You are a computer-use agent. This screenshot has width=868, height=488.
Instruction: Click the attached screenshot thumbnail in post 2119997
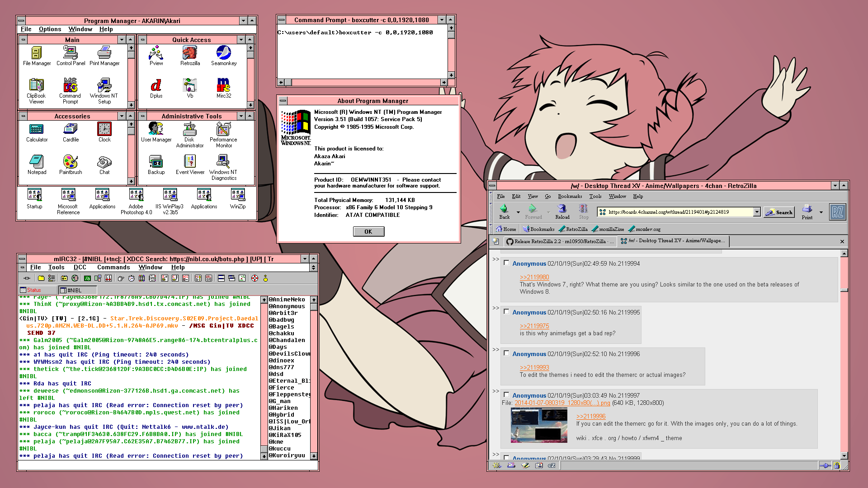(539, 425)
